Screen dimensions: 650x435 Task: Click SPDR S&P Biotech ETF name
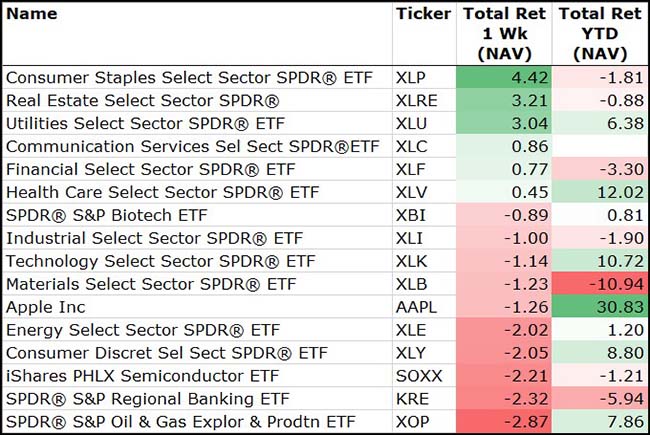tap(110, 215)
